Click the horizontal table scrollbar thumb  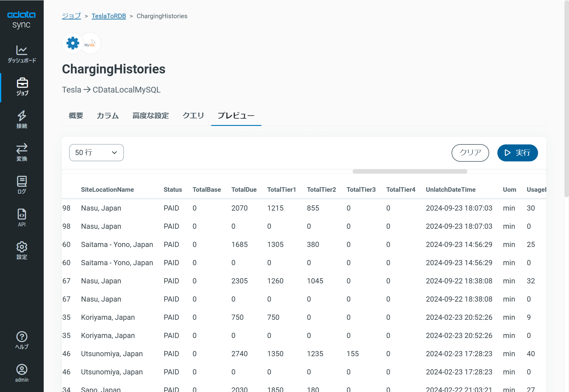coord(410,171)
